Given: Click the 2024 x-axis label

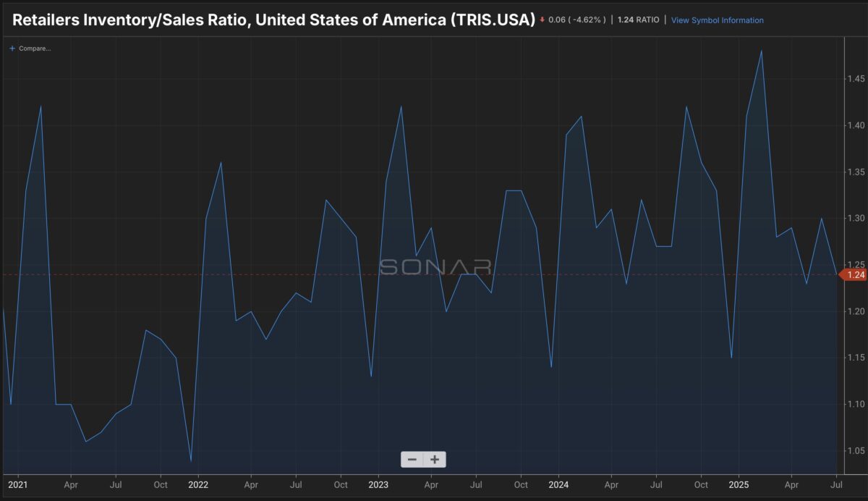Looking at the screenshot, I should coord(558,484).
